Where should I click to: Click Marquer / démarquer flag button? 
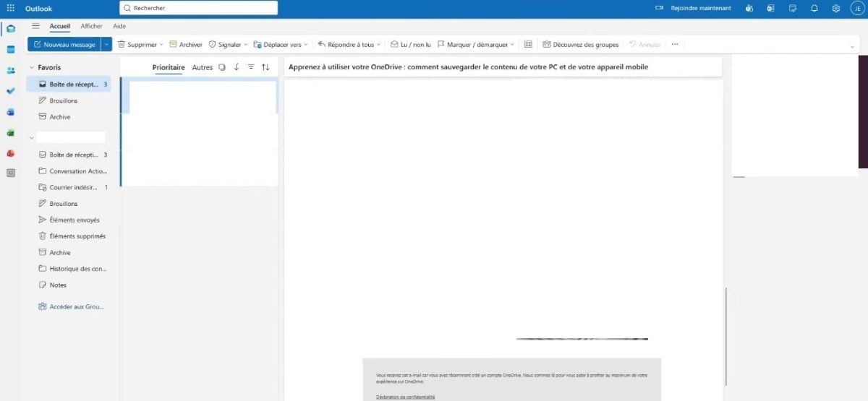(473, 44)
